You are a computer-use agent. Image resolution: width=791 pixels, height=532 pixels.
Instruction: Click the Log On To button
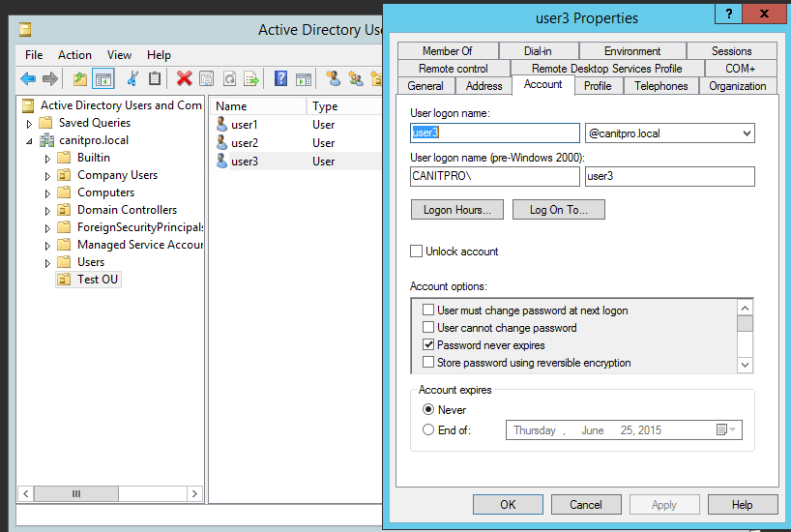559,210
